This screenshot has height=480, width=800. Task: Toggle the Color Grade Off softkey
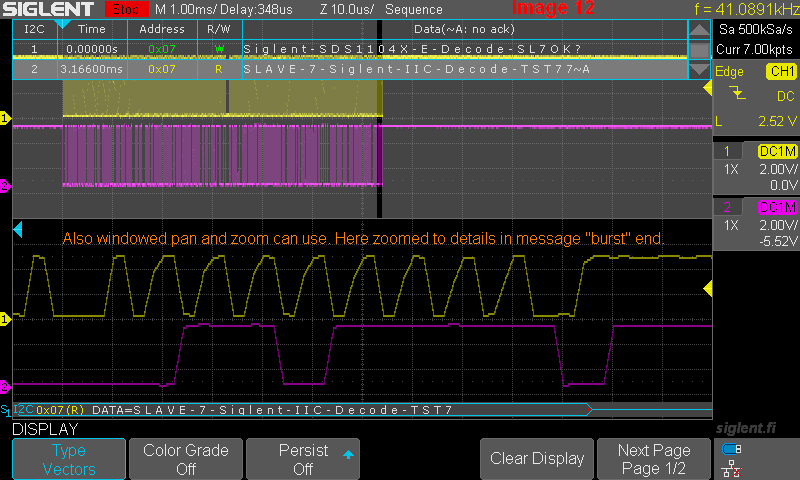coord(186,459)
